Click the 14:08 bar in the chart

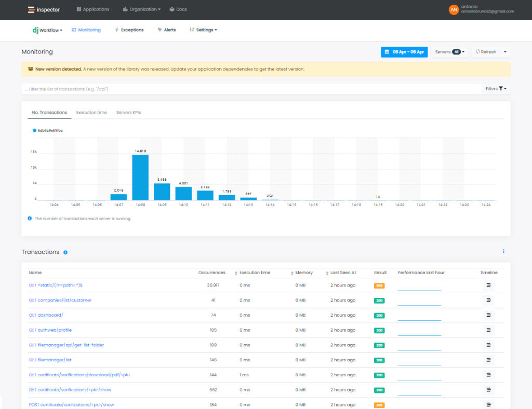point(140,177)
